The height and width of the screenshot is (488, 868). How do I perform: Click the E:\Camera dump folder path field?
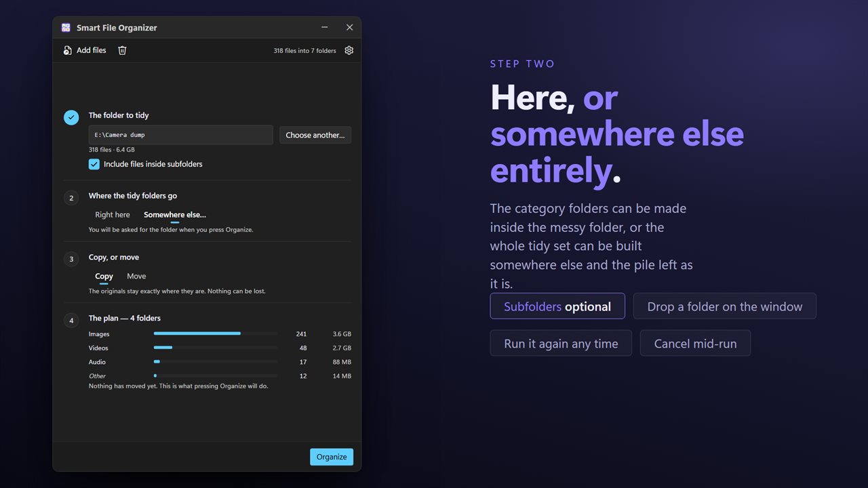180,135
